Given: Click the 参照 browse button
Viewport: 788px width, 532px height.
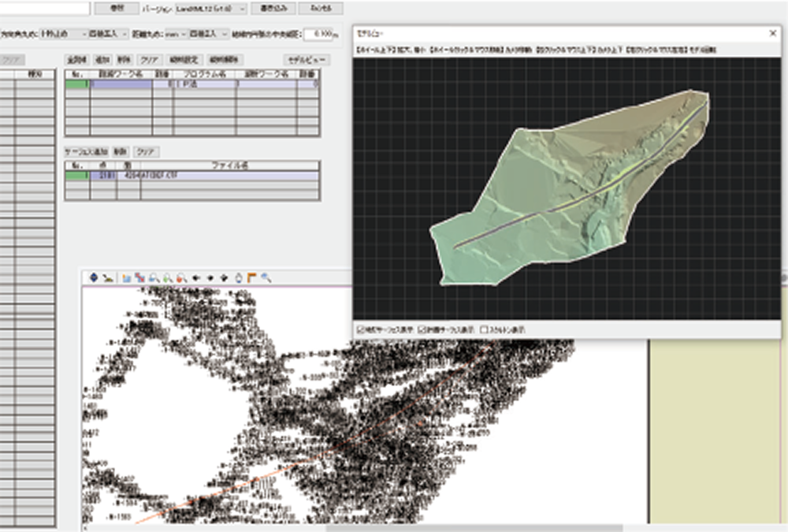Looking at the screenshot, I should coord(117,8).
